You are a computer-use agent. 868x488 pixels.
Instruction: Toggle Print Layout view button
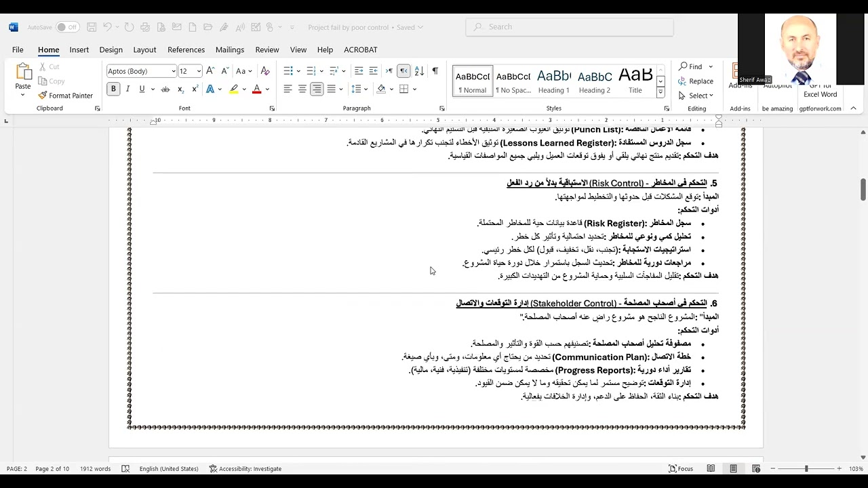tap(733, 469)
